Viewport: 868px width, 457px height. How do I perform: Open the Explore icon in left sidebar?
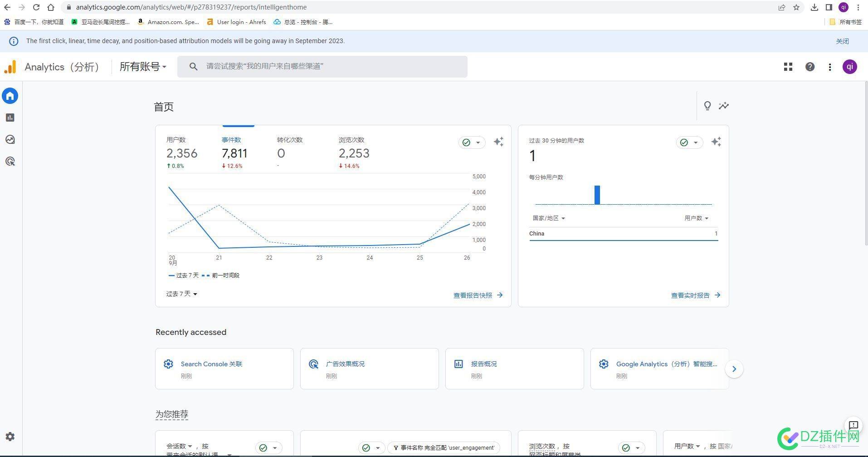tap(10, 139)
